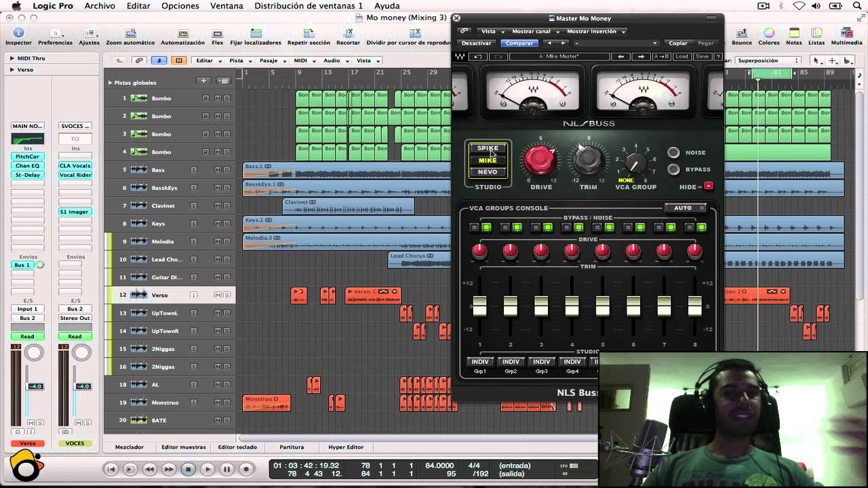Click the Comparar button
Image resolution: width=868 pixels, height=488 pixels.
tap(519, 43)
